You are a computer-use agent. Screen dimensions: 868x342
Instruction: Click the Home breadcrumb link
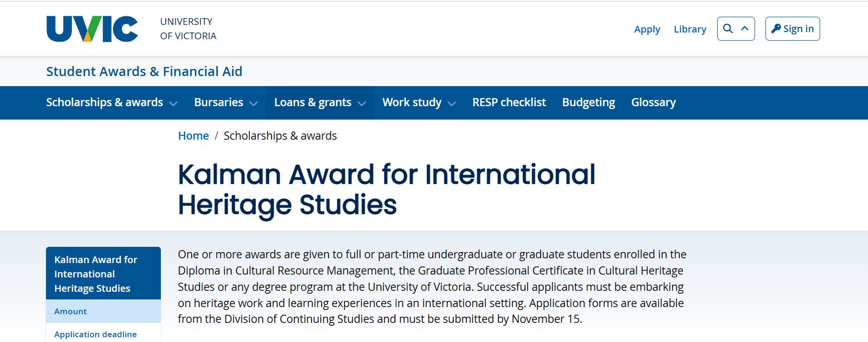pyautogui.click(x=193, y=136)
